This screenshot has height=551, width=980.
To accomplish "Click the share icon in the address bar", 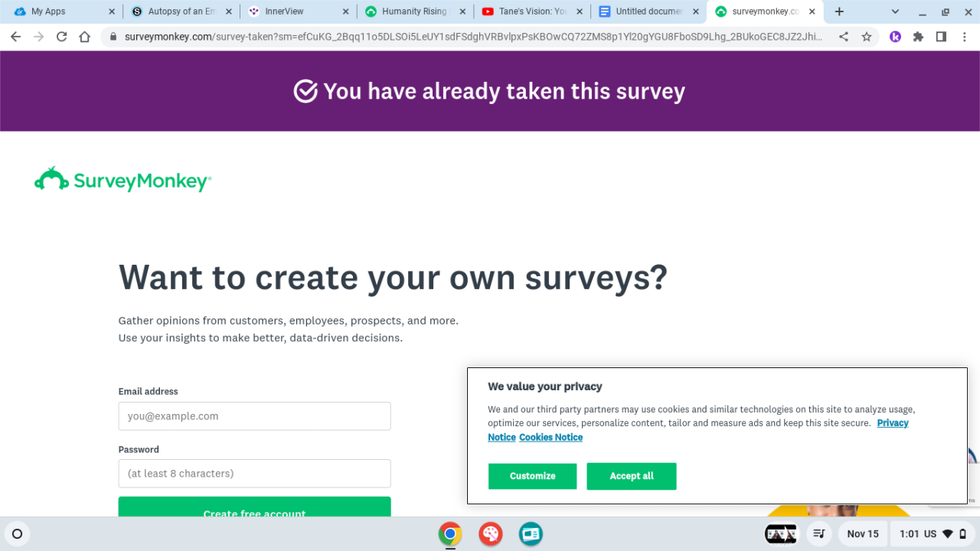I will [844, 37].
